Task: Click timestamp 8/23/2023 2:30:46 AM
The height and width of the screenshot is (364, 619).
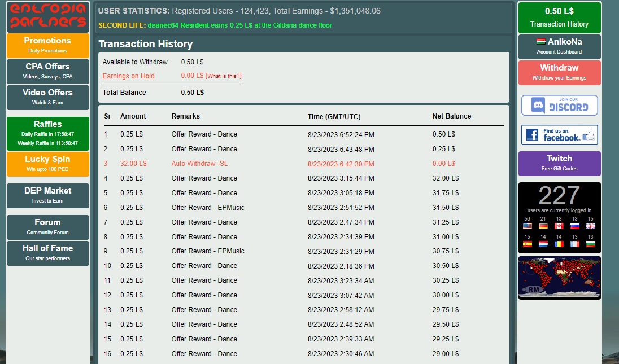Action: (341, 354)
